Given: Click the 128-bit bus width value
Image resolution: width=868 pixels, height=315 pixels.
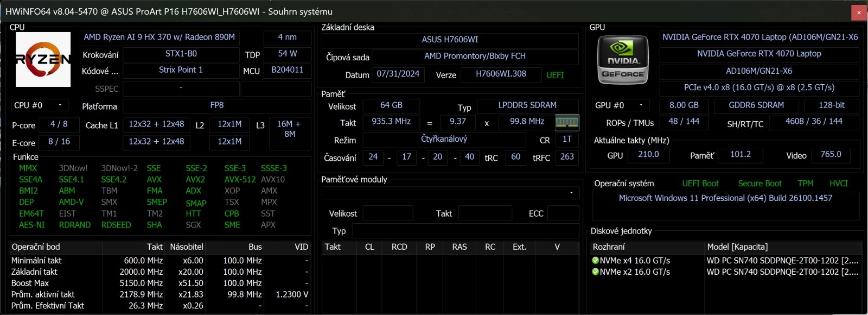Looking at the screenshot, I should [832, 105].
